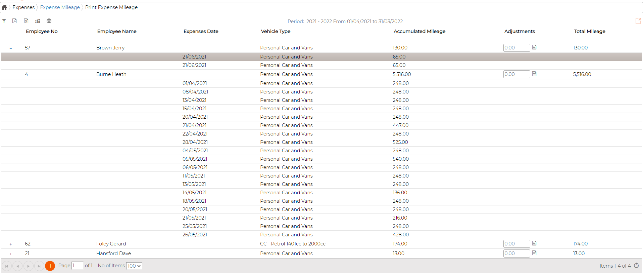Image resolution: width=644 pixels, height=273 pixels.
Task: Go to last page
Action: pyautogui.click(x=39, y=266)
